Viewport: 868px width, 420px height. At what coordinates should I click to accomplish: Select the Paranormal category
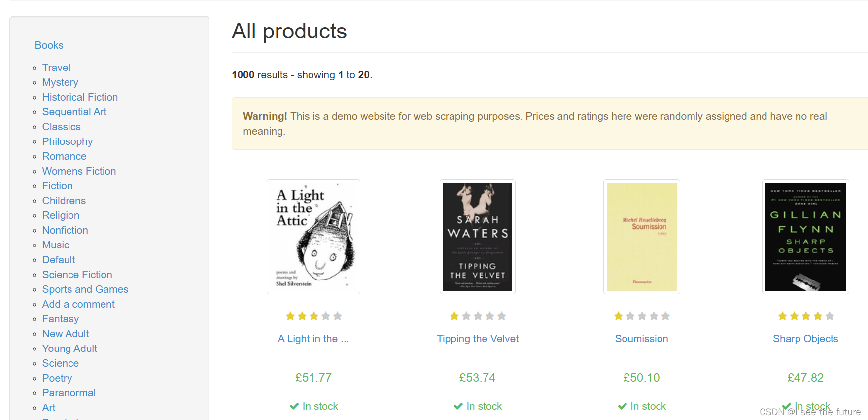[x=69, y=393]
